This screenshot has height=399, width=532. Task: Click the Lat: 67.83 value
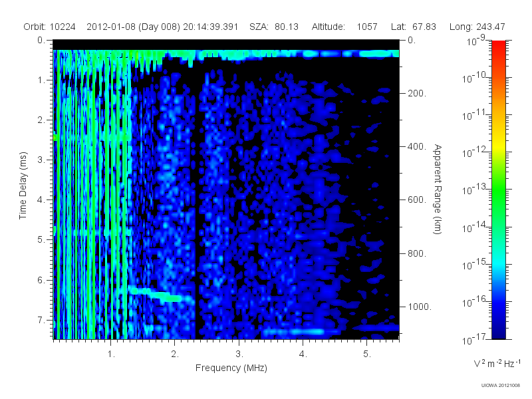point(413,27)
